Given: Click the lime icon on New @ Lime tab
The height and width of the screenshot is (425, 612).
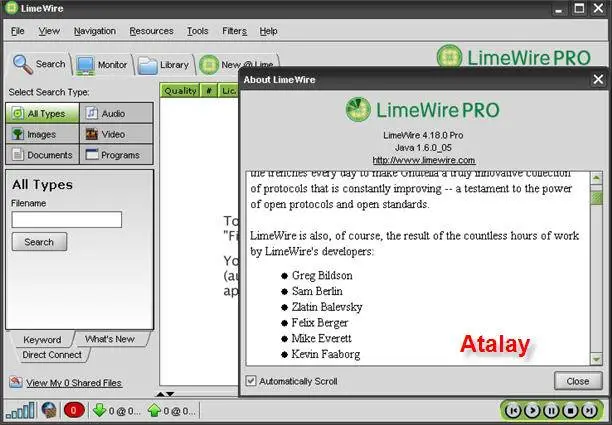Looking at the screenshot, I should [209, 65].
